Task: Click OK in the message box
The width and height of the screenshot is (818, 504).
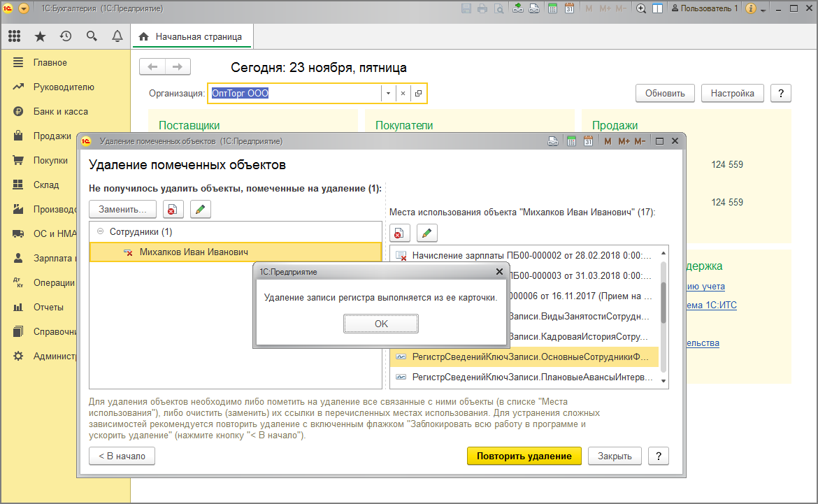Action: coord(381,324)
